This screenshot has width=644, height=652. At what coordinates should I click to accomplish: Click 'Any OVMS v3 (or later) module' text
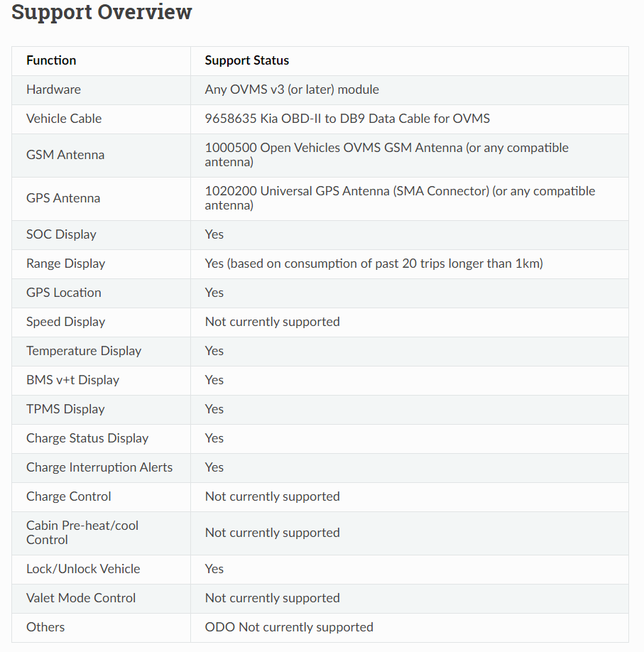[292, 89]
